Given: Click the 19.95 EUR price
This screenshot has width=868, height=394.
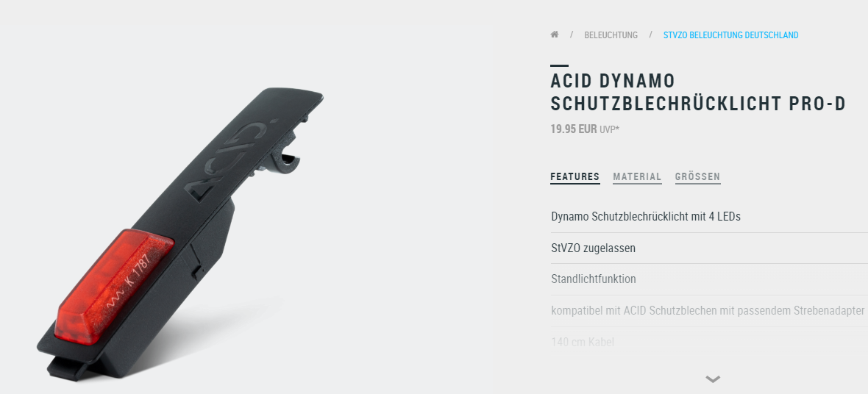Looking at the screenshot, I should pyautogui.click(x=574, y=129).
